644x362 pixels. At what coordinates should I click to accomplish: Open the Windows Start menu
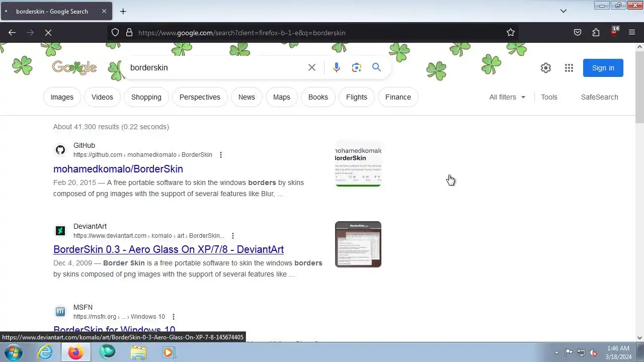pyautogui.click(x=14, y=352)
